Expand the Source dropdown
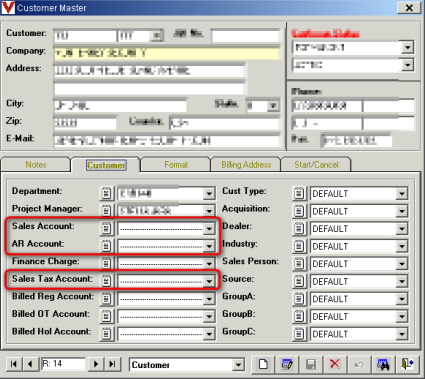 point(402,281)
